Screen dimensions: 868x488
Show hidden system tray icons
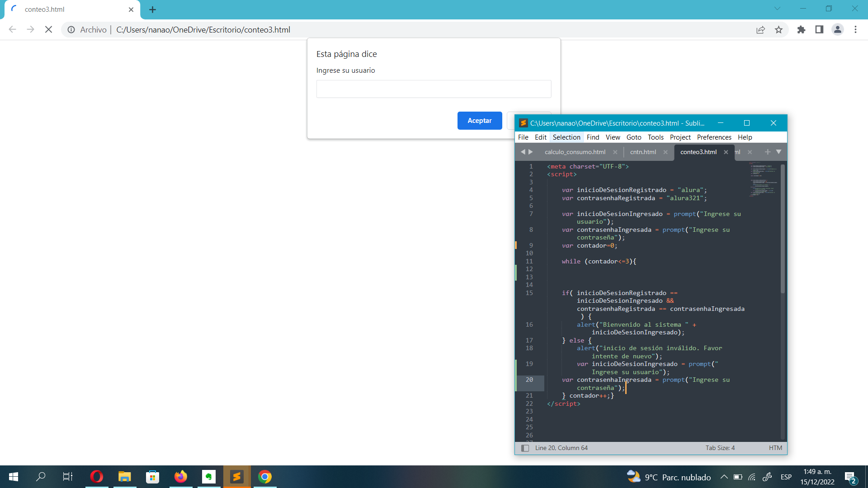point(724,477)
